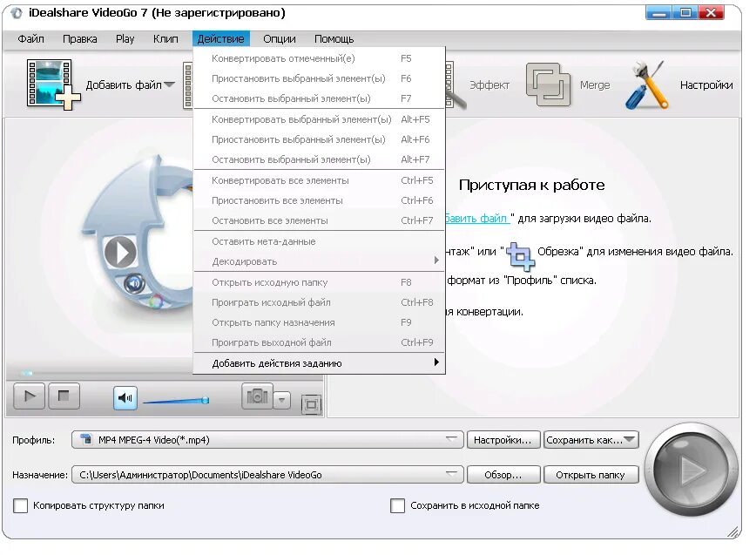Open the Клип menu
This screenshot has width=756, height=555.
click(165, 38)
